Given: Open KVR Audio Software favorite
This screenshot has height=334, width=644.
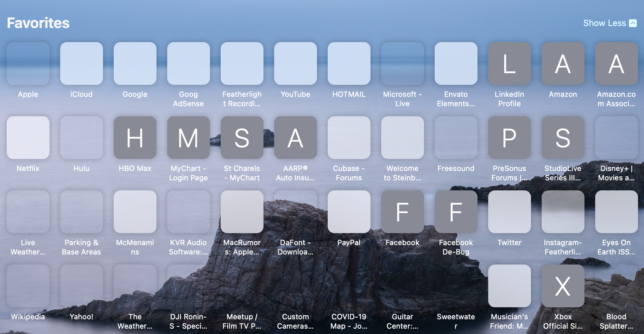Looking at the screenshot, I should tap(189, 212).
